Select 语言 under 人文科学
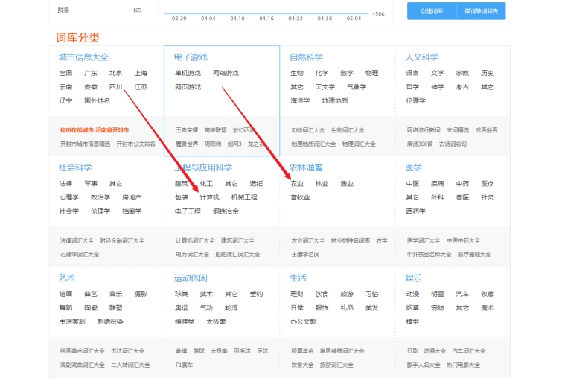 tap(412, 73)
